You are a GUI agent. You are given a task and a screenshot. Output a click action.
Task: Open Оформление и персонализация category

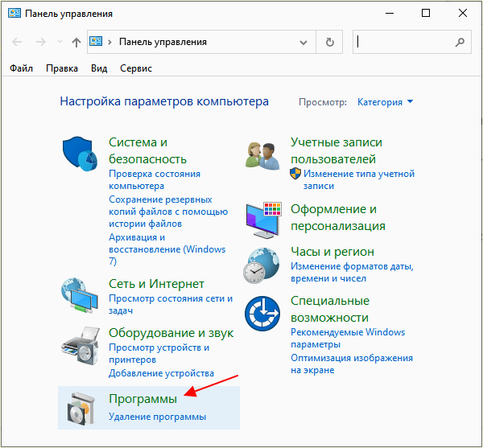click(338, 217)
